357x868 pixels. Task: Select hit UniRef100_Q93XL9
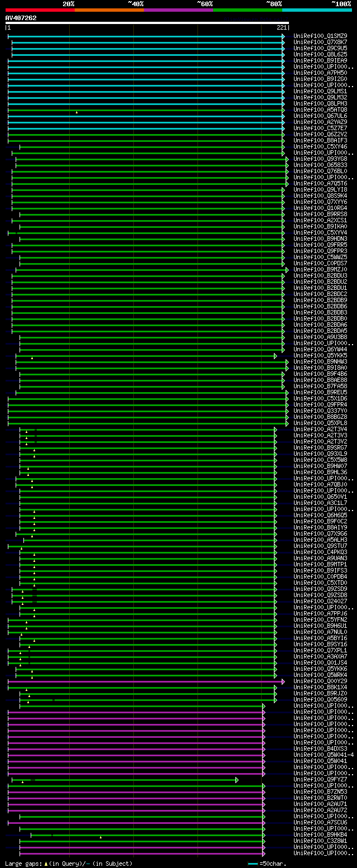[x=321, y=454]
